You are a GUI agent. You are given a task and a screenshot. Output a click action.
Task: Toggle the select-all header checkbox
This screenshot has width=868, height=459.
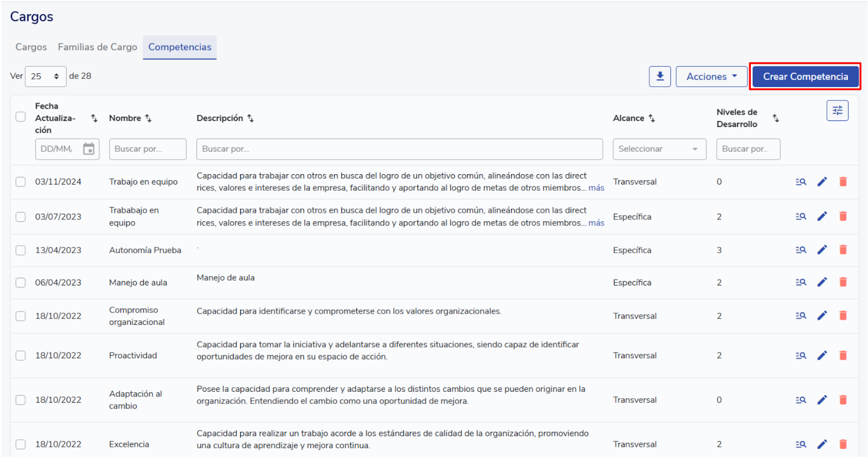21,117
